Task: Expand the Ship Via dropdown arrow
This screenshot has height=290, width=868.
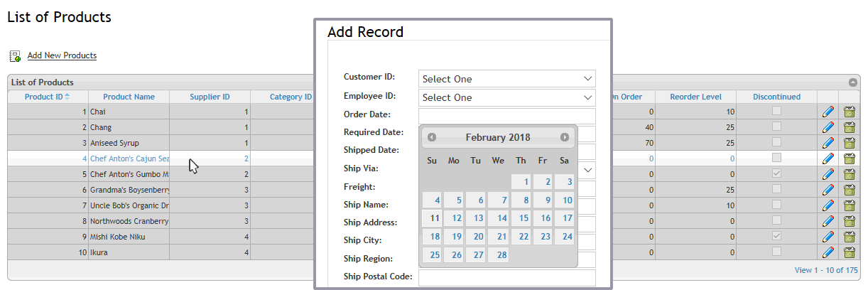Action: click(587, 171)
